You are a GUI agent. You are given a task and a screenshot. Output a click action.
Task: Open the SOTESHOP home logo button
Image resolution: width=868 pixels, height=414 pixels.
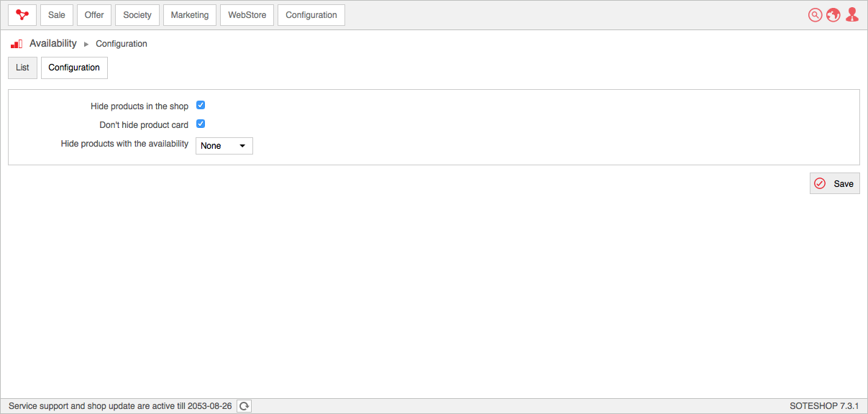(22, 15)
